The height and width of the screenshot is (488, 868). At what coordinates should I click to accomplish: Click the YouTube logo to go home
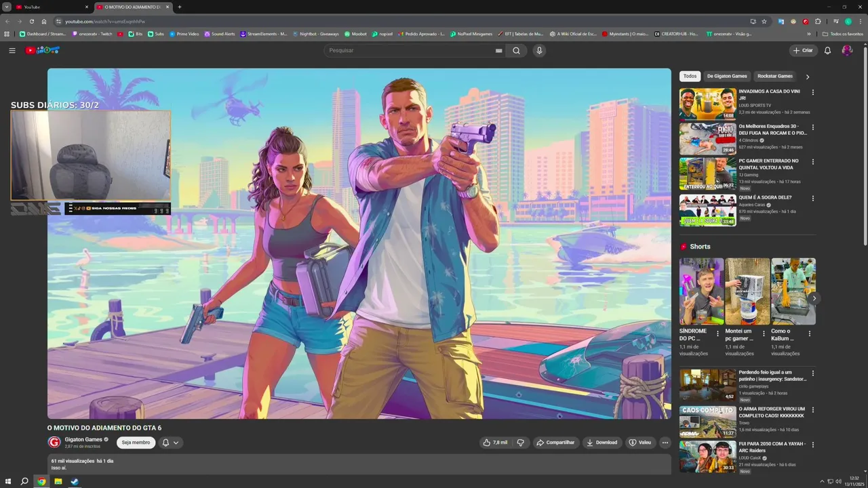pos(43,50)
